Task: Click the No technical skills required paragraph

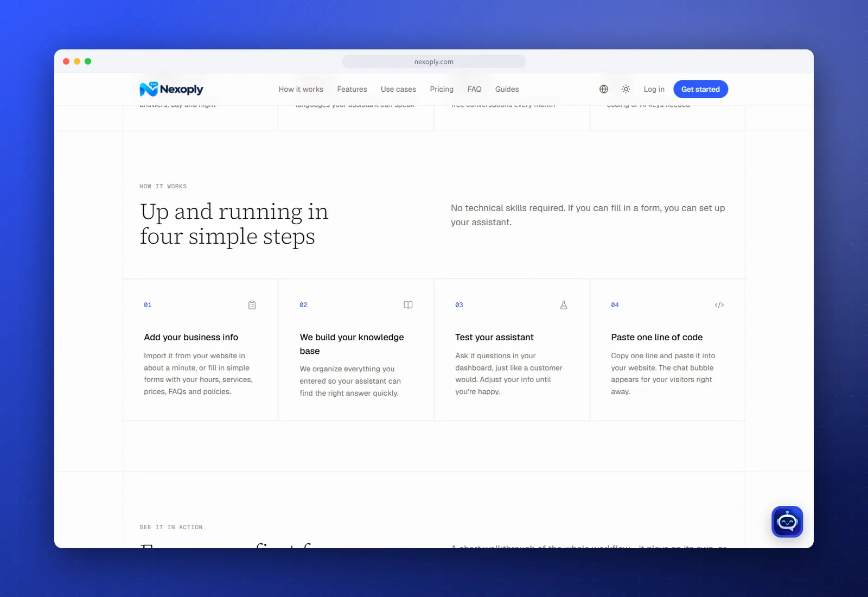Action: (x=588, y=215)
